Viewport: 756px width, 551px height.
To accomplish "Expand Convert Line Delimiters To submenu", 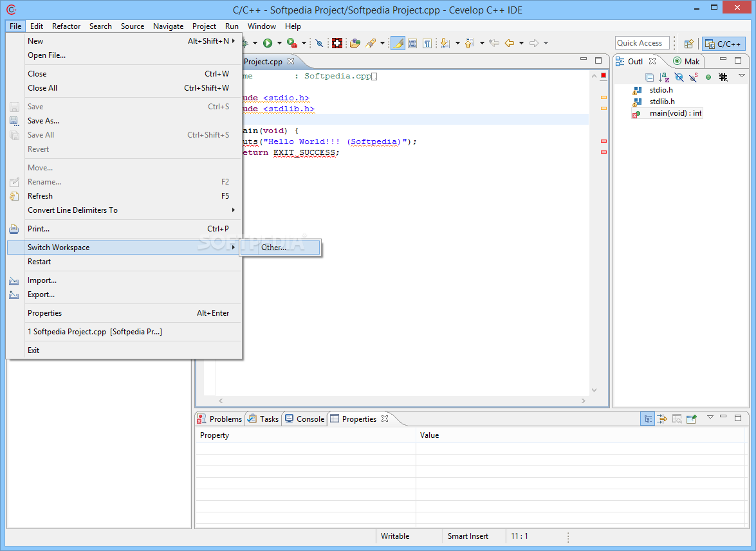I will [x=124, y=210].
